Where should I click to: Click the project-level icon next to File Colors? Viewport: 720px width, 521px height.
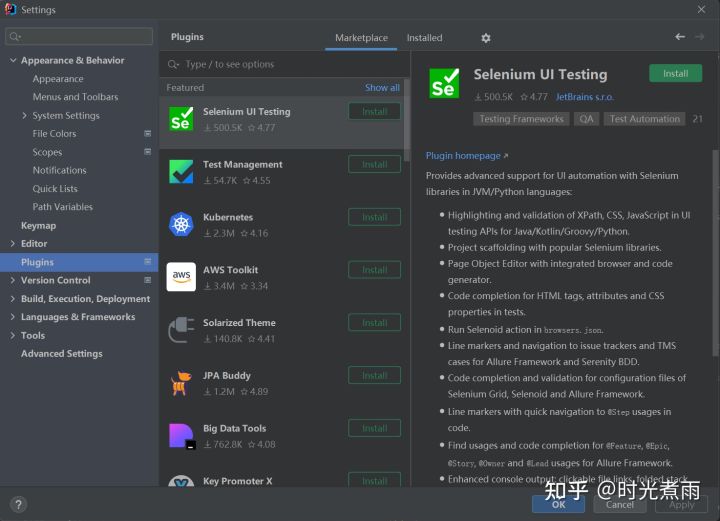pos(147,134)
